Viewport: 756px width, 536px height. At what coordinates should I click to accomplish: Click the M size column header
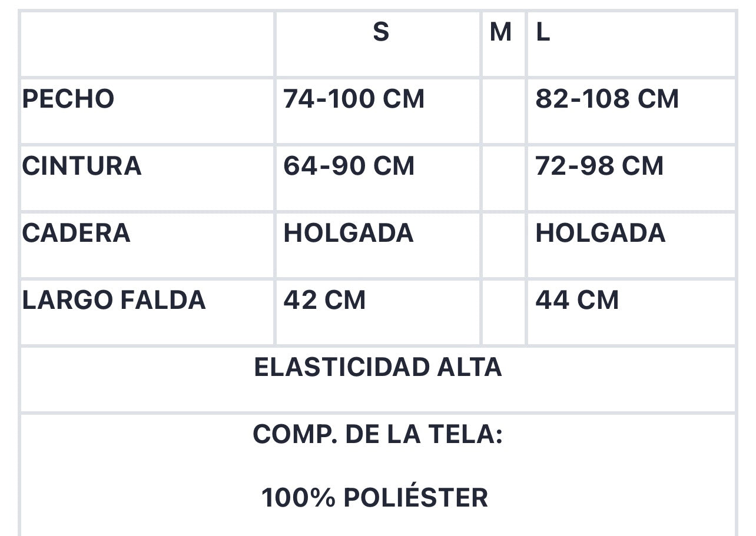(x=500, y=32)
